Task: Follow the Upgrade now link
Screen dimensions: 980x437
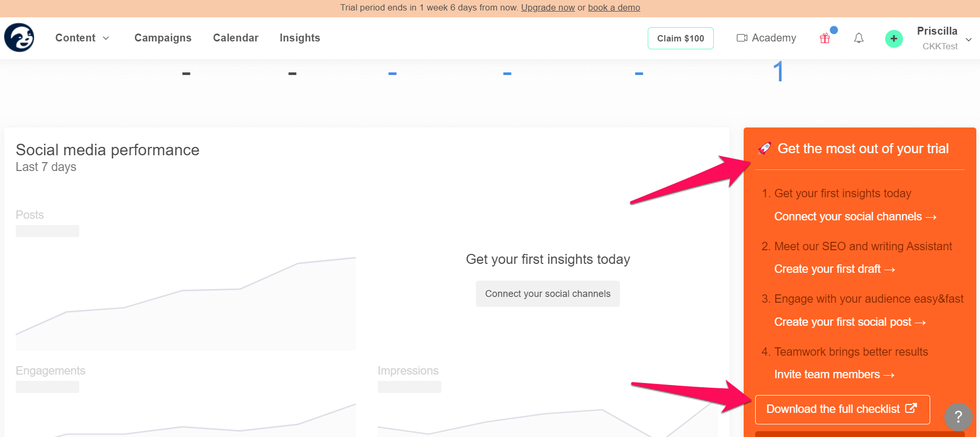Action: (x=548, y=7)
